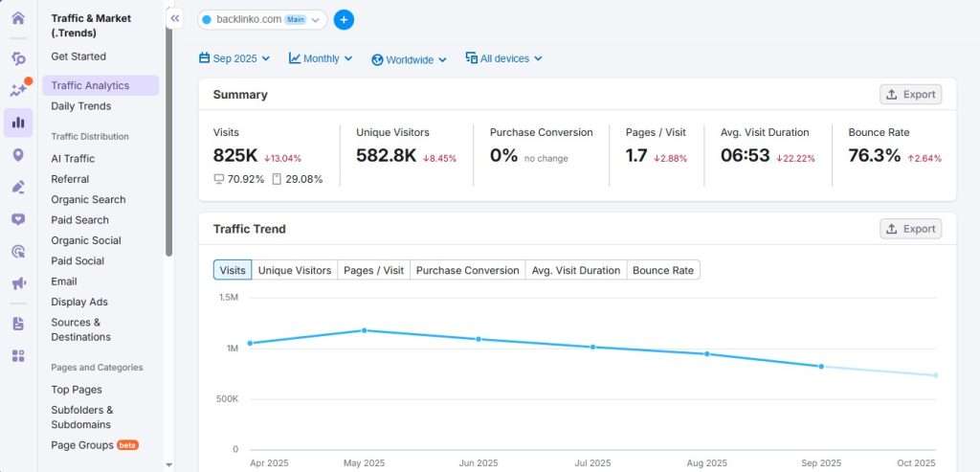Image resolution: width=980 pixels, height=472 pixels.
Task: Select the Bounce Rate chart tab
Action: (663, 270)
